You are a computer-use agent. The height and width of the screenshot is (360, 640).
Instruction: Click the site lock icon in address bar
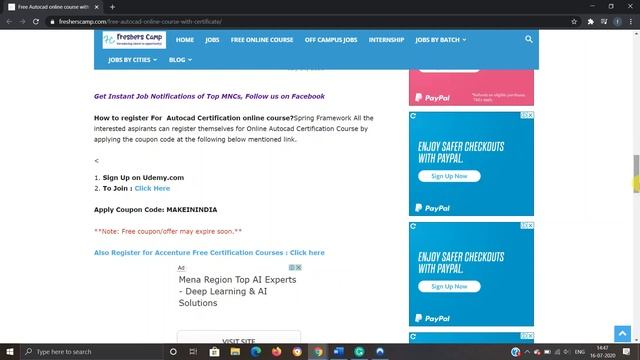pos(52,22)
